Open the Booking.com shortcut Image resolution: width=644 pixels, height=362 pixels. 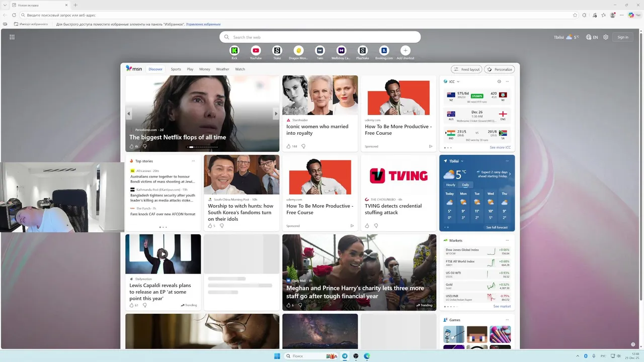pyautogui.click(x=384, y=50)
